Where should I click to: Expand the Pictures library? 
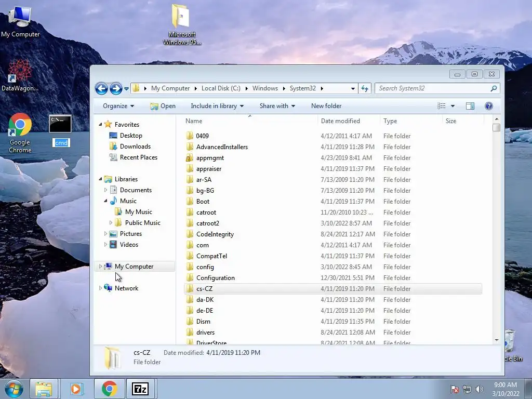[105, 233]
